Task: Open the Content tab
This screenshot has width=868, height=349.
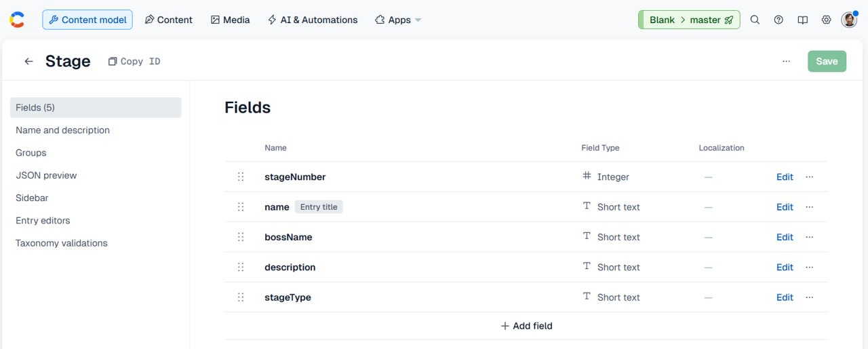Action: point(168,20)
